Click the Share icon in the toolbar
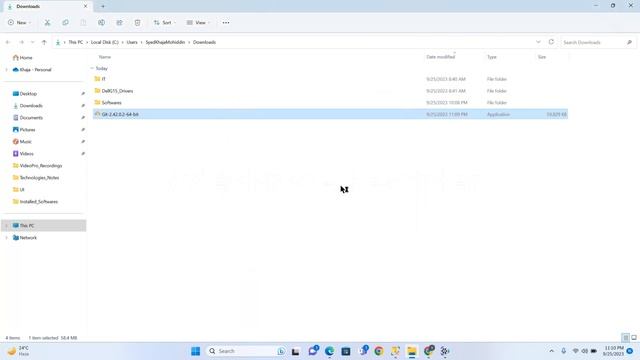Image resolution: width=640 pixels, height=360 pixels. pos(119,23)
